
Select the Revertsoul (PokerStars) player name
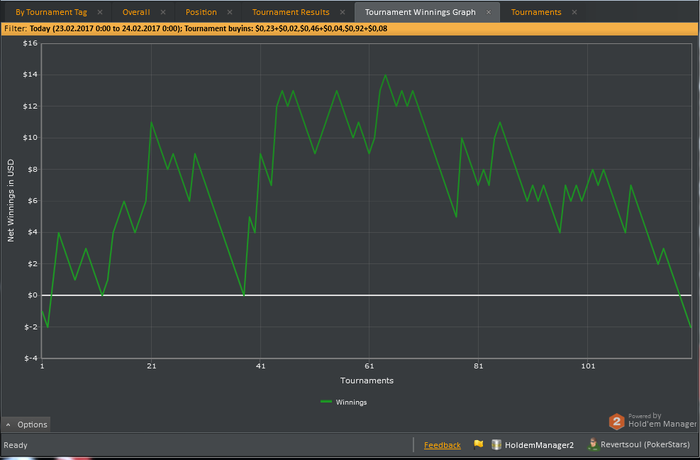tap(645, 444)
